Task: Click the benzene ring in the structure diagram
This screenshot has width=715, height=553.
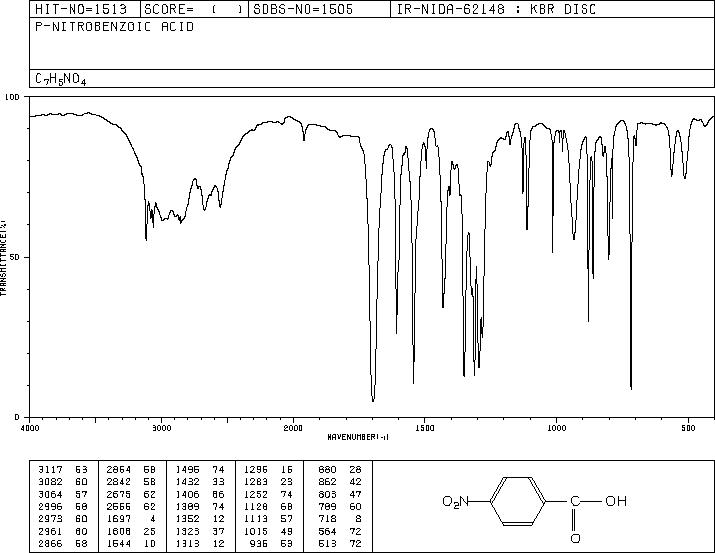Action: pos(518,501)
